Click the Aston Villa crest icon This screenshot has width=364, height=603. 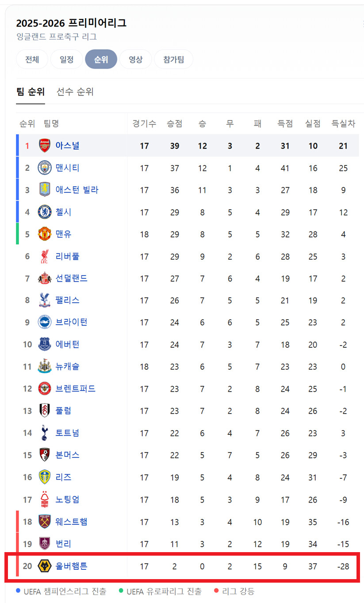tap(45, 190)
